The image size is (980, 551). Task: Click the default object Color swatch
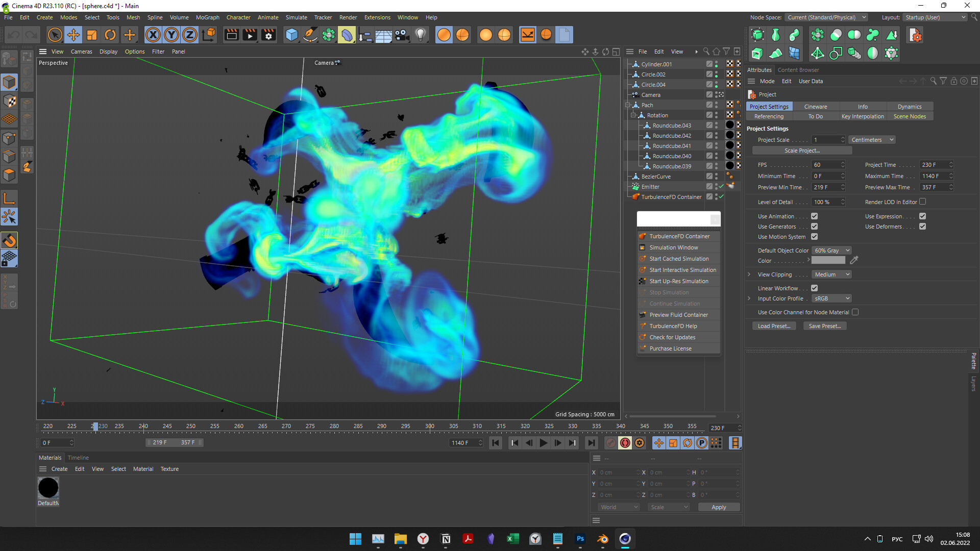(828, 261)
